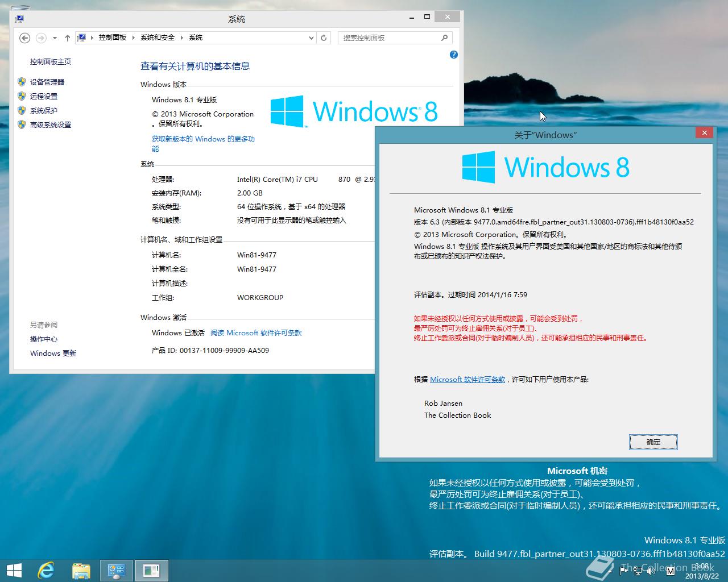Minimize the 系统 window
The height and width of the screenshot is (582, 728).
(x=412, y=18)
